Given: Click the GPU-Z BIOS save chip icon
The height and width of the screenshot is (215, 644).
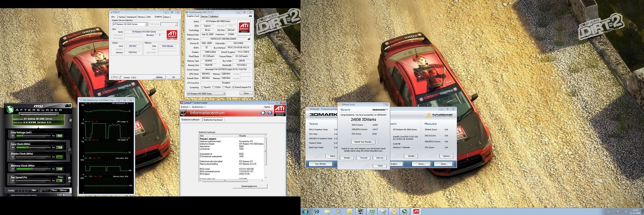Looking at the screenshot, I should (249, 39).
